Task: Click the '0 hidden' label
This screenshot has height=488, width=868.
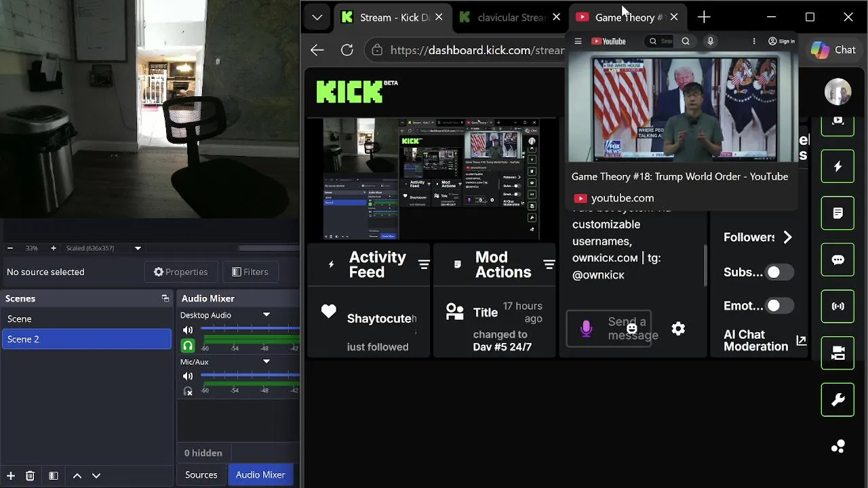Action: click(203, 453)
